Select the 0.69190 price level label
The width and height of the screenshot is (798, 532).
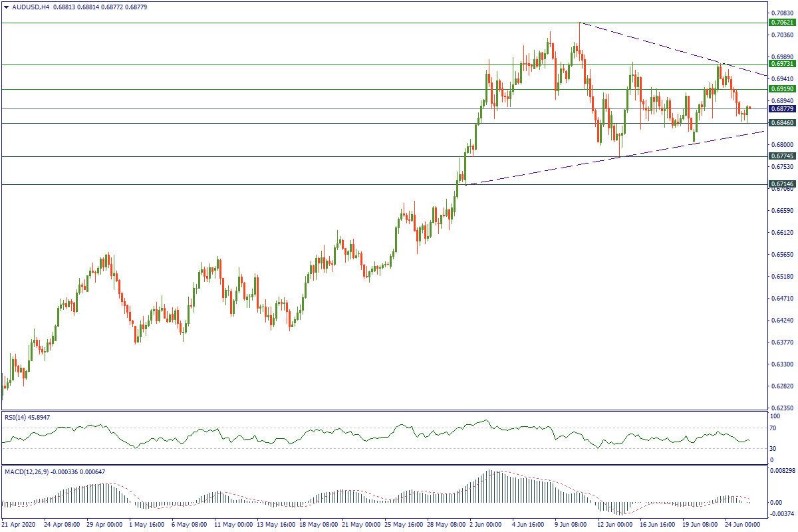click(x=782, y=88)
